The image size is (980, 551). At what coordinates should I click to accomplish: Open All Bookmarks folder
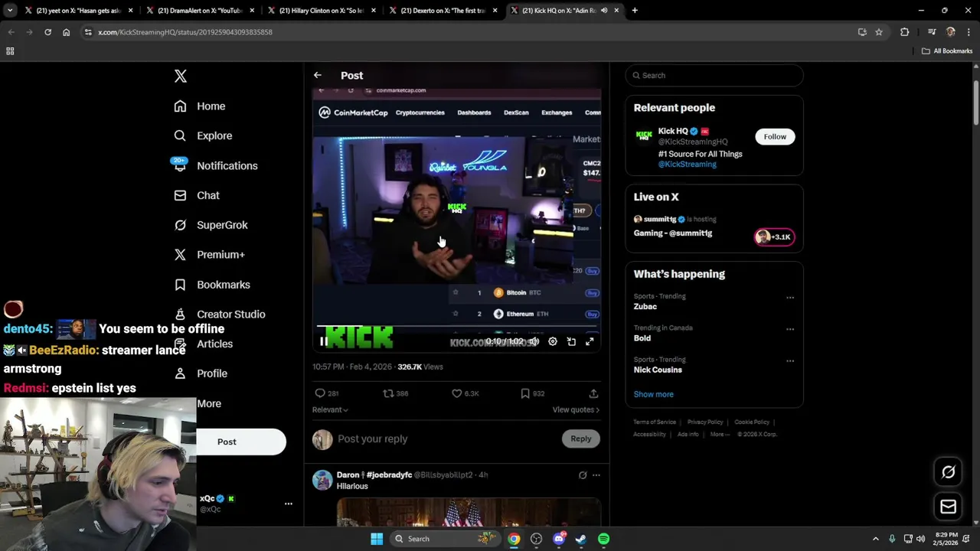pos(947,51)
